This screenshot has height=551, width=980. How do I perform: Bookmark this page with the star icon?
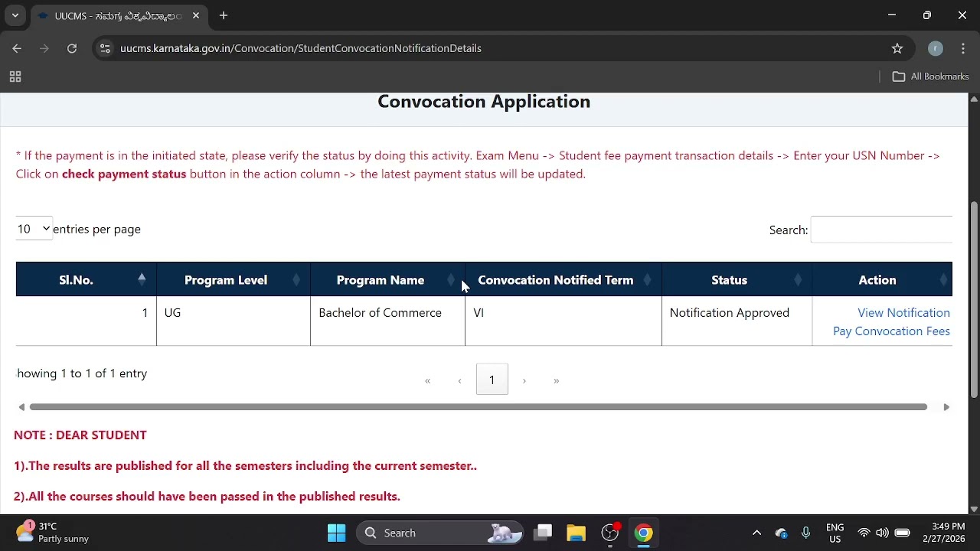(x=897, y=48)
